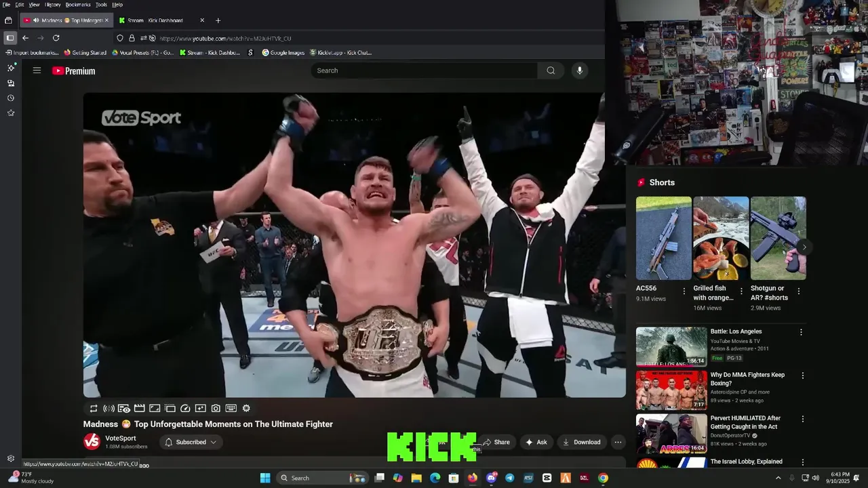Start voice search with the microphone icon

[x=579, y=70]
